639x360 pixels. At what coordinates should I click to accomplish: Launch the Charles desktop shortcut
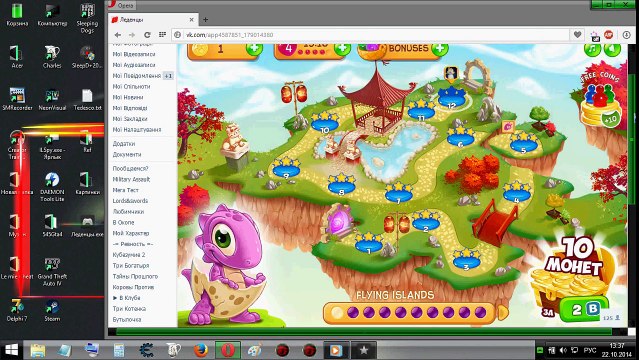click(52, 56)
